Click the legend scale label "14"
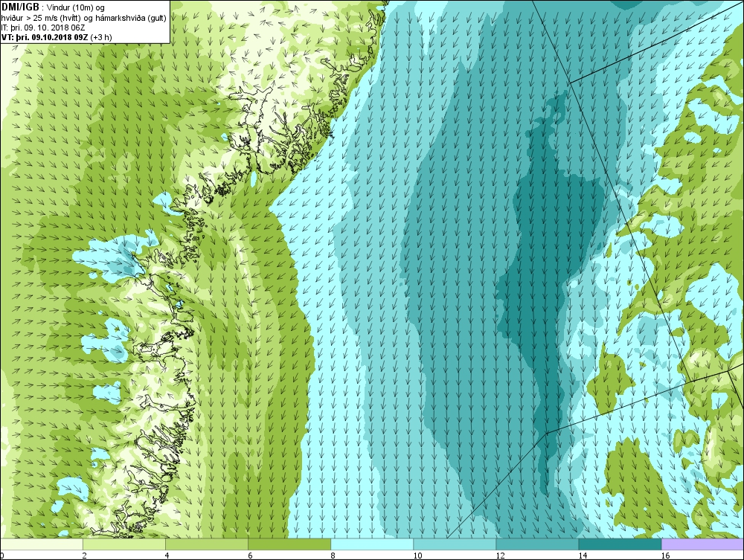 [x=583, y=556]
